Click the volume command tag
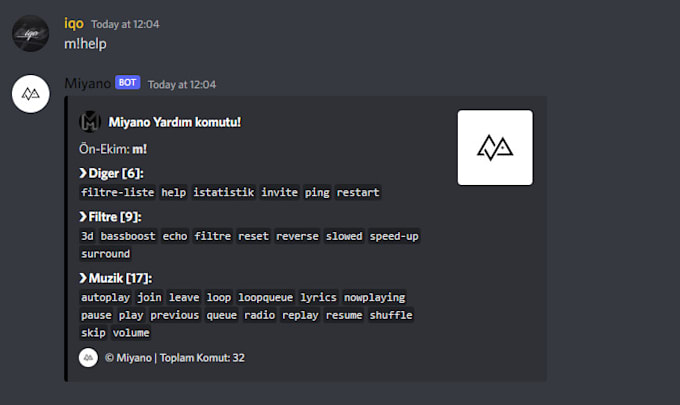This screenshot has height=405, width=680. [131, 333]
